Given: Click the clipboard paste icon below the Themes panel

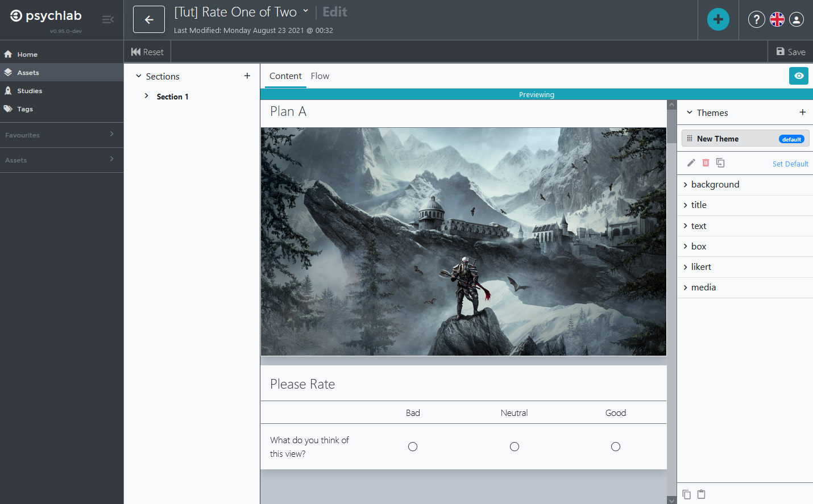Looking at the screenshot, I should coord(701,494).
